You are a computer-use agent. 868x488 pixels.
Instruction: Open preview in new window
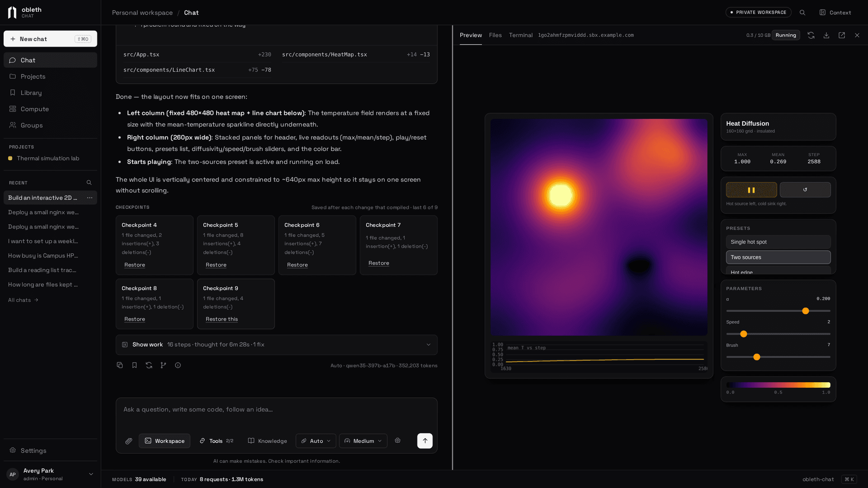pyautogui.click(x=842, y=35)
